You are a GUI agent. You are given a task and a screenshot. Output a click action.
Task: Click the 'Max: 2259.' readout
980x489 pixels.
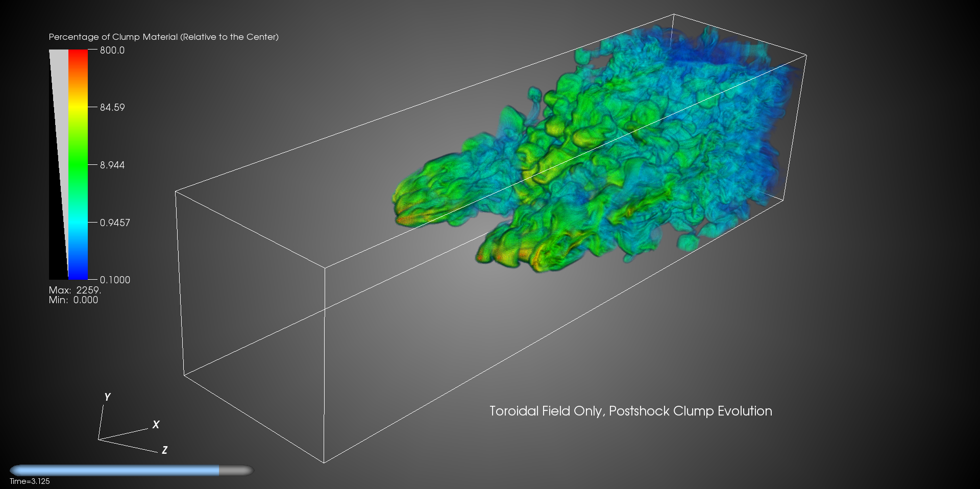pyautogui.click(x=75, y=290)
